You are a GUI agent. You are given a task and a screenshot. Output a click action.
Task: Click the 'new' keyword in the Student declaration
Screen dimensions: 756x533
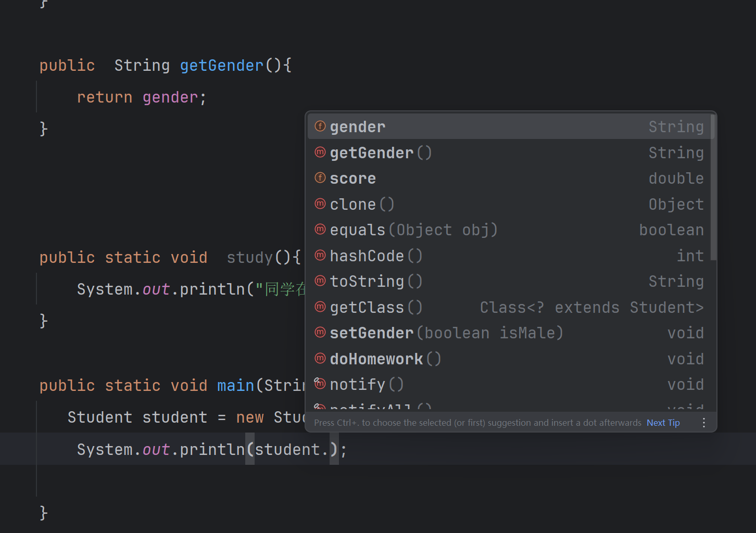250,417
